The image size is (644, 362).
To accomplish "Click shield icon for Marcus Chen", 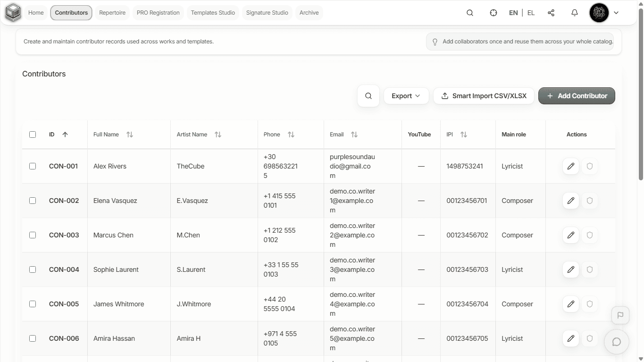I will pyautogui.click(x=590, y=235).
